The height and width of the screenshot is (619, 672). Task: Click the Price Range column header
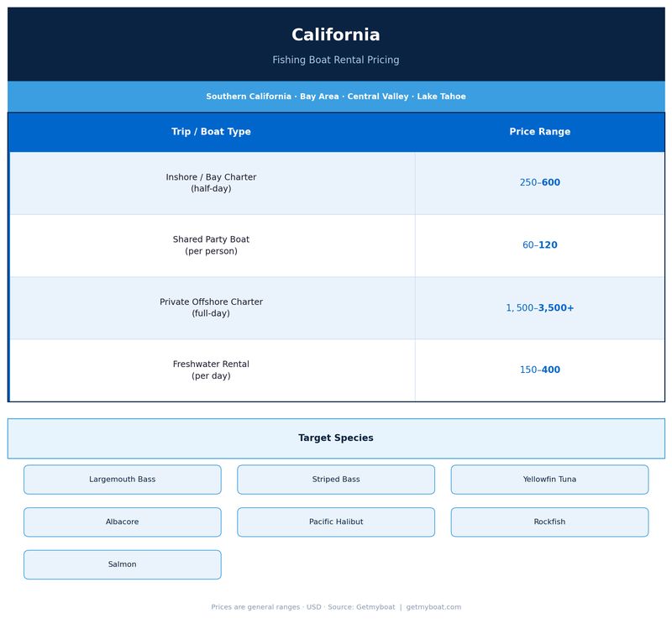539,132
